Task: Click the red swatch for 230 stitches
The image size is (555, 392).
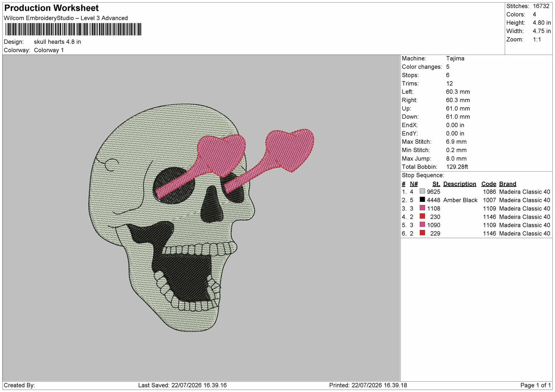Action: (x=422, y=217)
